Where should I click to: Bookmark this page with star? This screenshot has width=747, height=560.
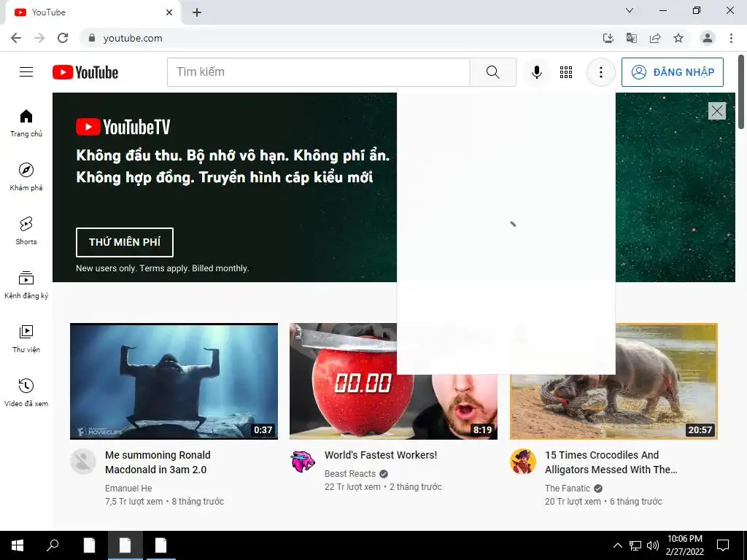(x=678, y=38)
